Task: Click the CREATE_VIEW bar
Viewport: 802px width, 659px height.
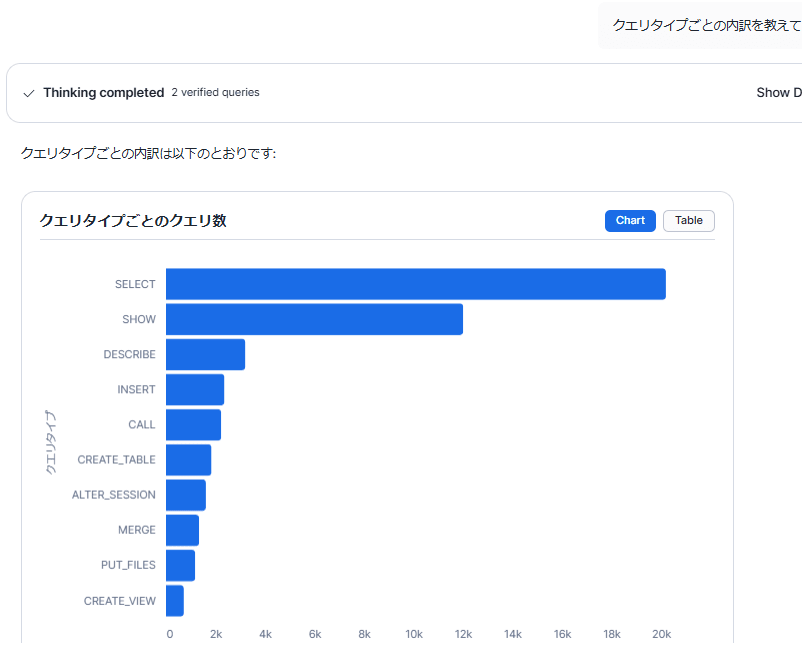Action: (175, 601)
